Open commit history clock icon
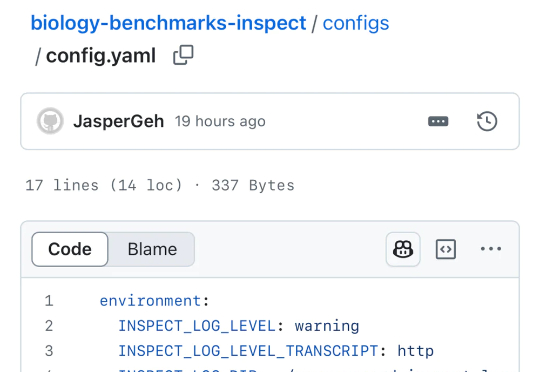This screenshot has width=540, height=372. click(x=487, y=121)
